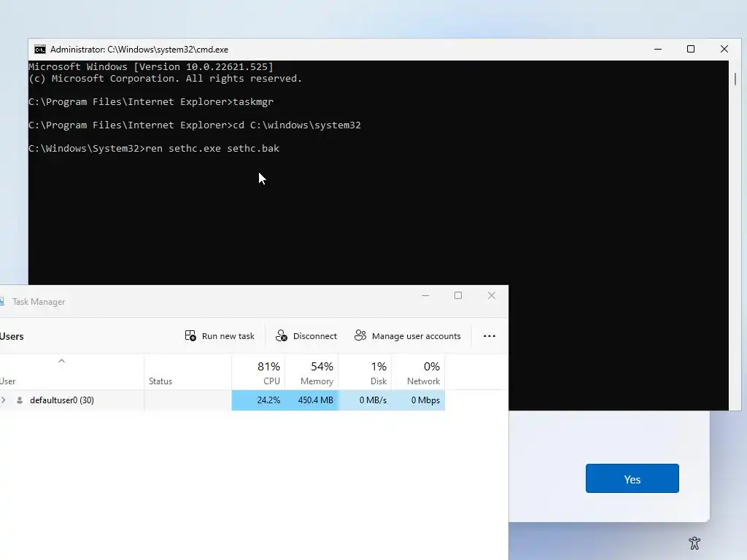Click the taskmgr command line in cmd
This screenshot has width=747, height=560.
[x=151, y=102]
